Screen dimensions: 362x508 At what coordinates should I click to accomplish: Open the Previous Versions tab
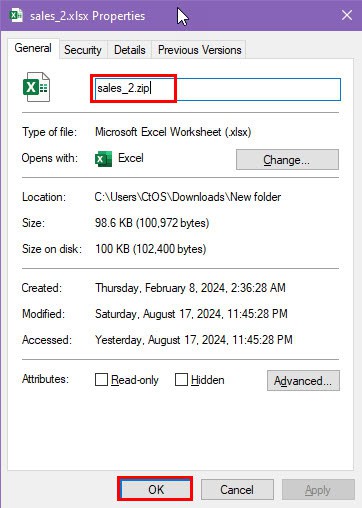(199, 50)
